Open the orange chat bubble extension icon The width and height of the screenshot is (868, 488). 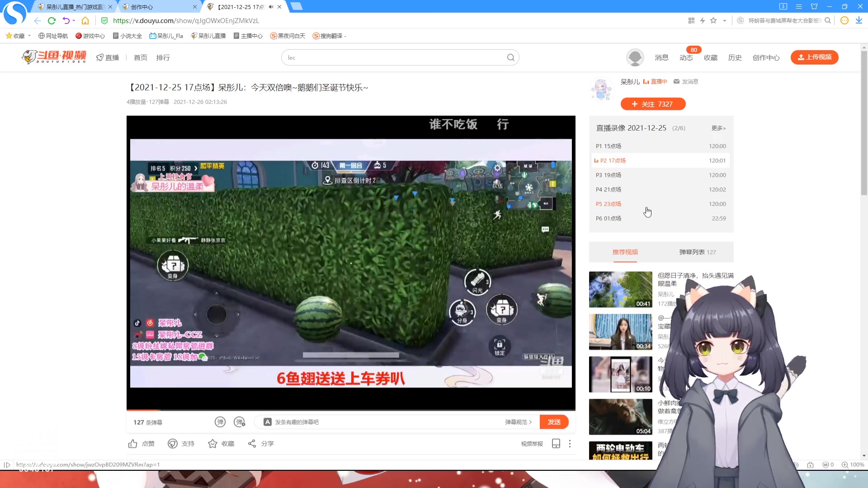(x=844, y=20)
